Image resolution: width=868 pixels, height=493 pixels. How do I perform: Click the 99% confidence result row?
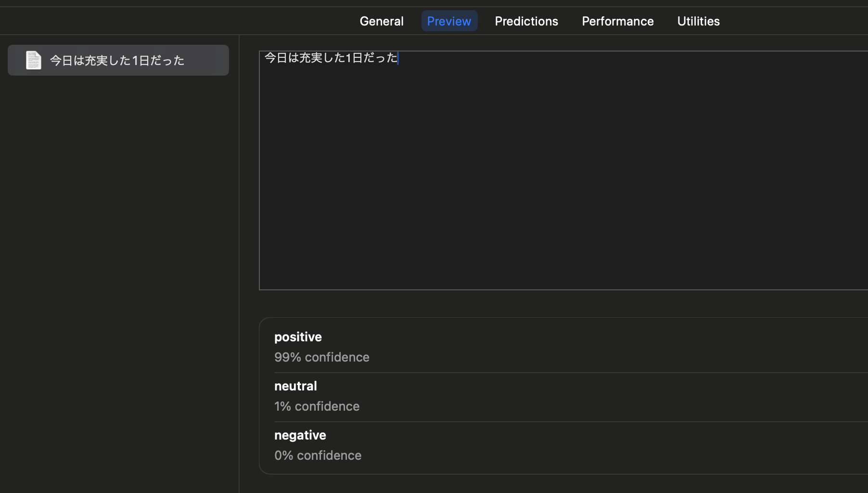tap(322, 357)
